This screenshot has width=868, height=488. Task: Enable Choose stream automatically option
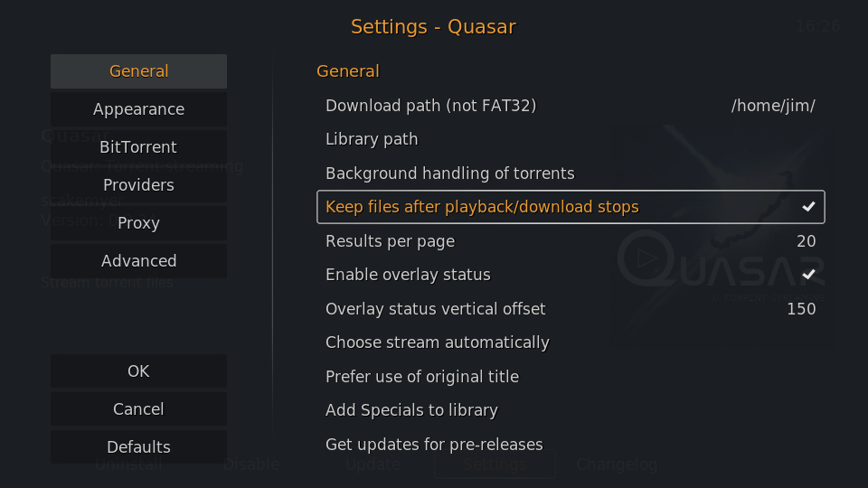click(571, 343)
